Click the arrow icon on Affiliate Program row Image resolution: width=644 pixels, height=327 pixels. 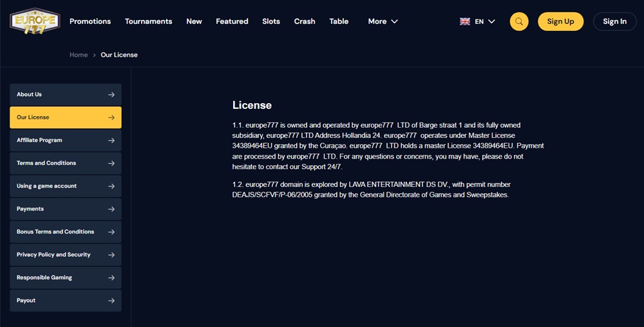(x=111, y=141)
